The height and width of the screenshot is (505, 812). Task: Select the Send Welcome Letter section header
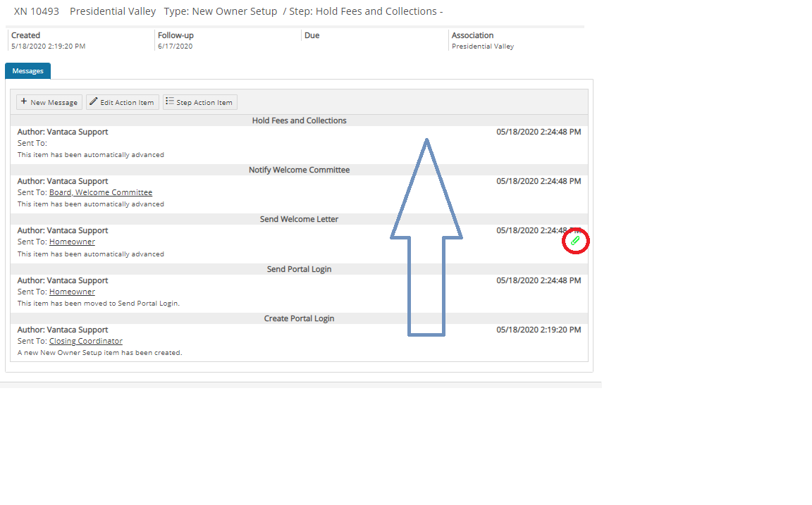tap(299, 219)
